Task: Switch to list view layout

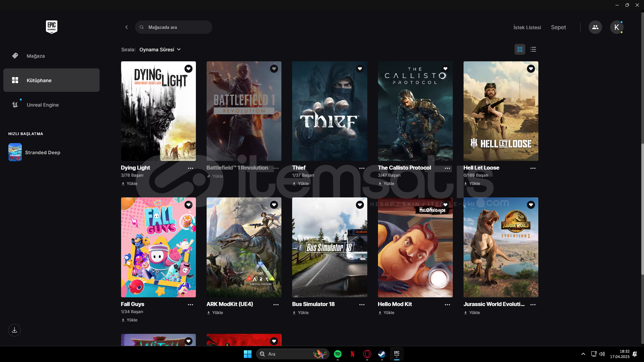Action: 533,49
